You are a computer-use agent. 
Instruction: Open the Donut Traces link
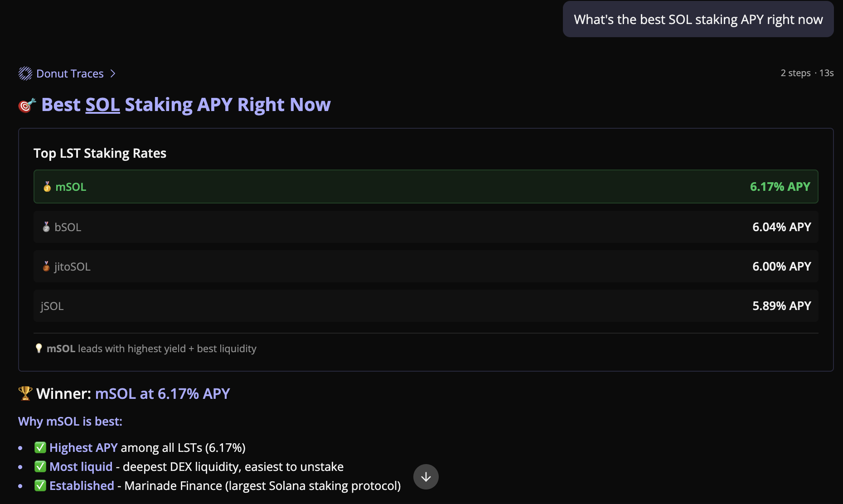click(70, 73)
